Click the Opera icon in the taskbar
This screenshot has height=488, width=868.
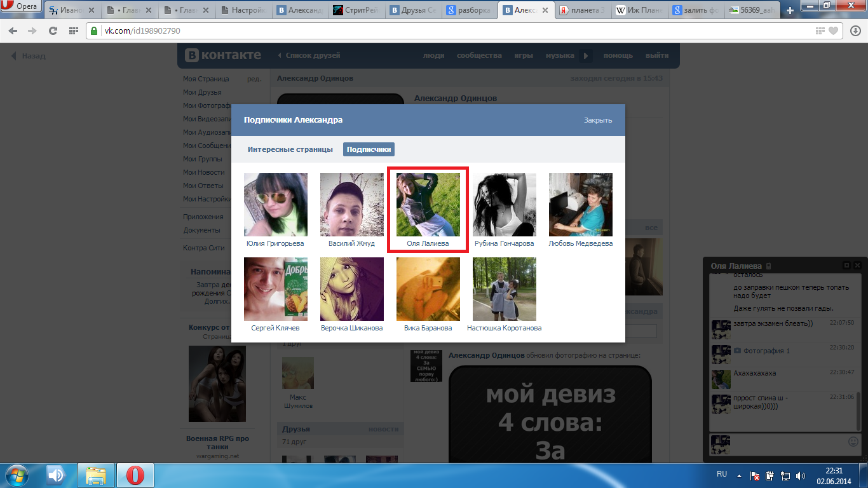coord(135,475)
